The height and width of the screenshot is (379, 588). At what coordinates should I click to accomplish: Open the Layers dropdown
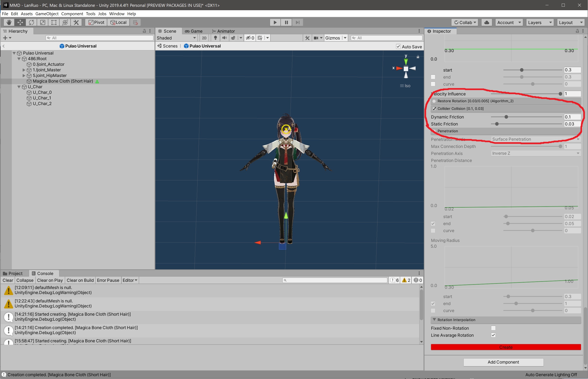coord(540,22)
